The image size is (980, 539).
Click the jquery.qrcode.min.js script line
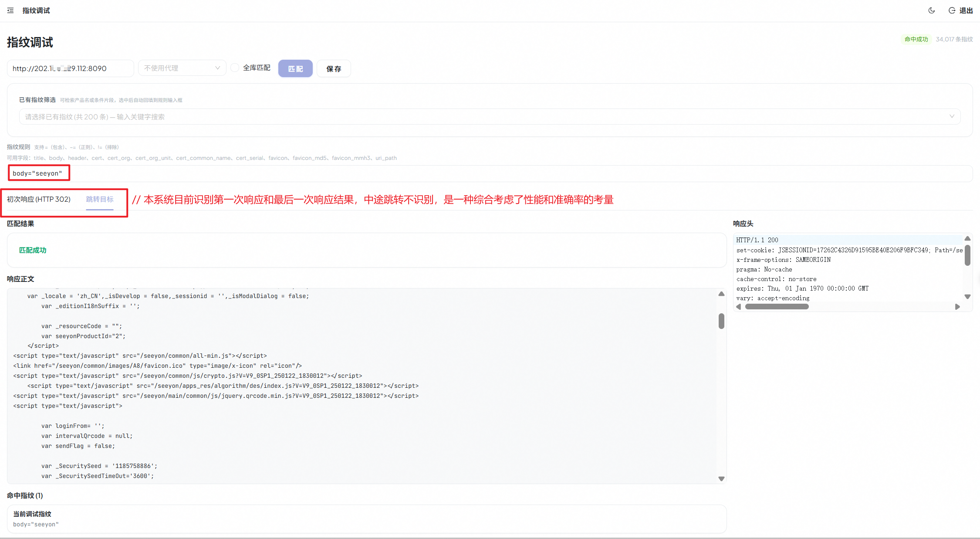(216, 396)
